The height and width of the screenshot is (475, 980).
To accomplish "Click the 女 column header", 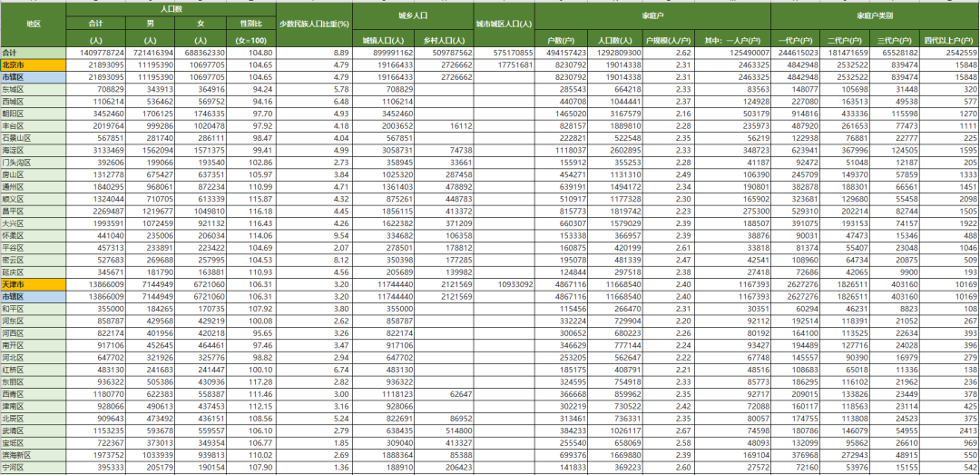I will [x=200, y=23].
